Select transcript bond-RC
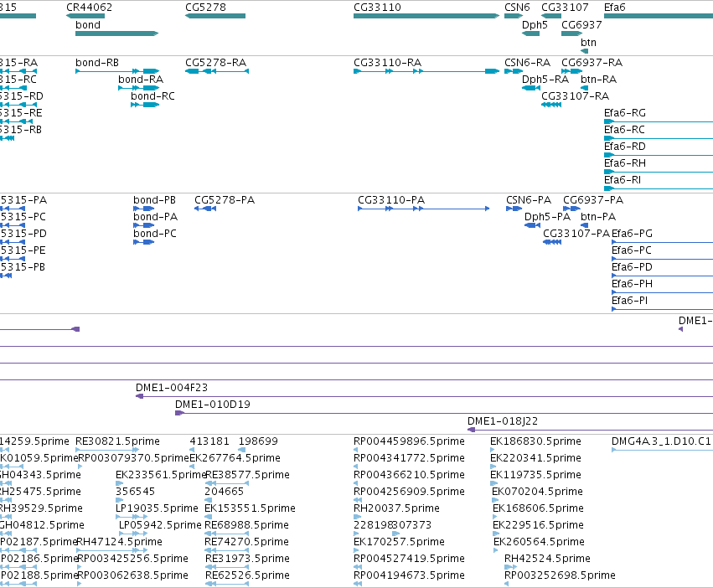The height and width of the screenshot is (588, 713). point(145,105)
